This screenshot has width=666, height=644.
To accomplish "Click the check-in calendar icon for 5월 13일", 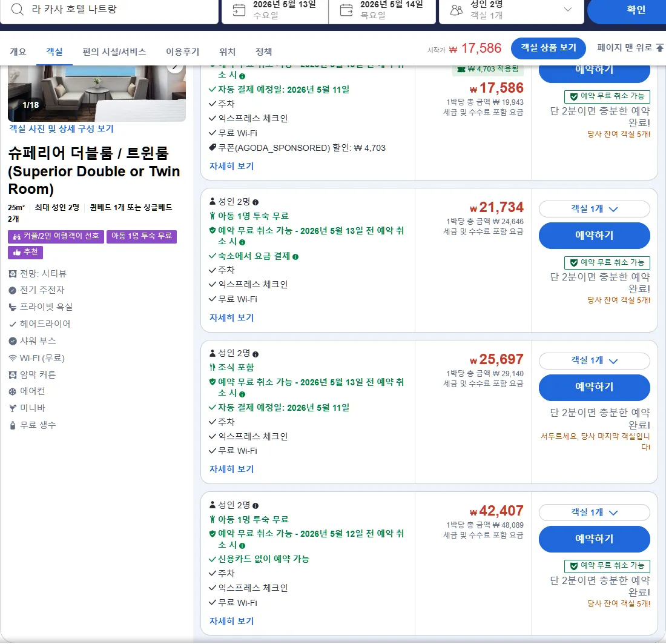I will pyautogui.click(x=239, y=10).
